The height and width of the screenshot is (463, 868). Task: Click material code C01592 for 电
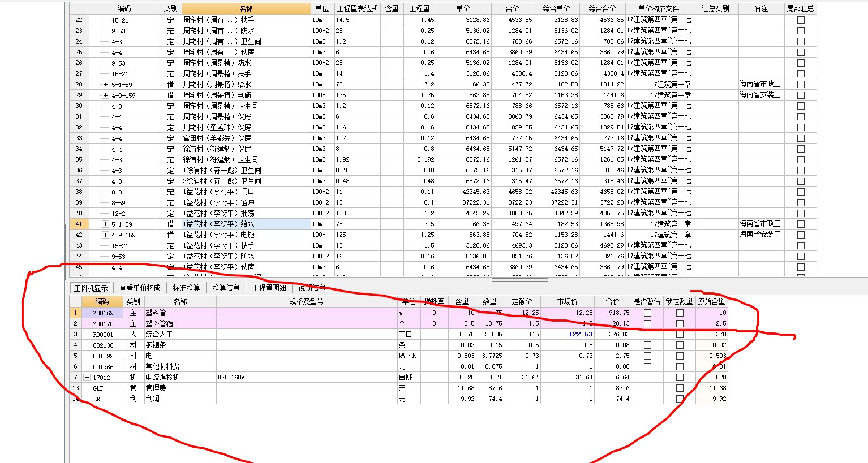(x=103, y=356)
